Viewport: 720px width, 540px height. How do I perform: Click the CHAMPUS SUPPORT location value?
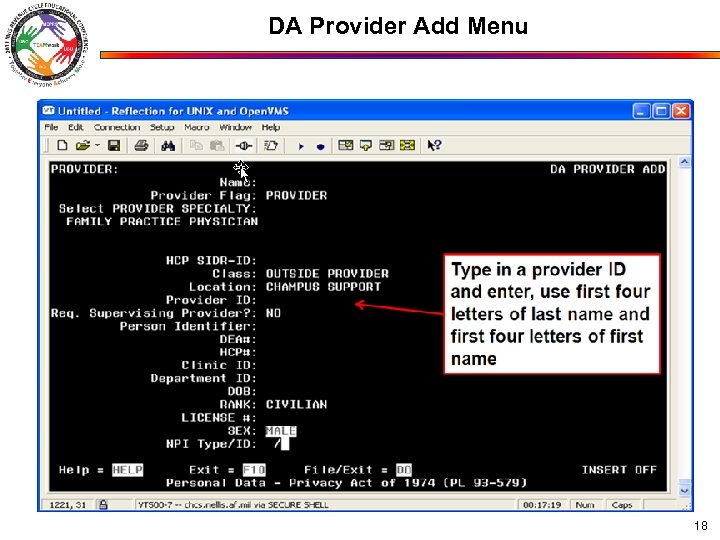tap(323, 287)
